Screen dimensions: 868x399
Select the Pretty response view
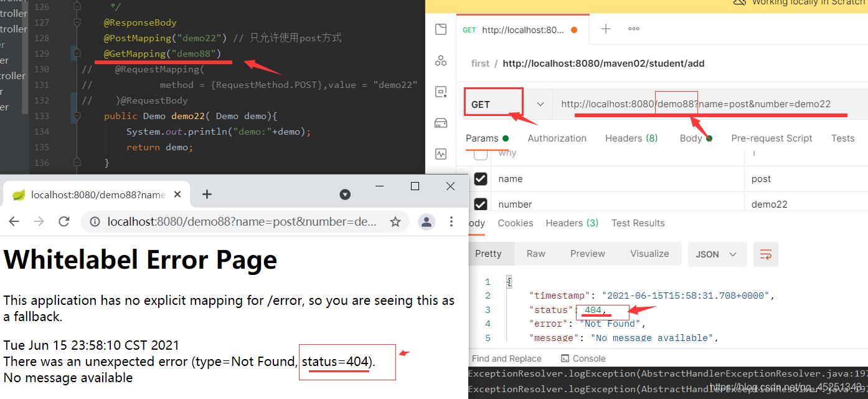[488, 254]
